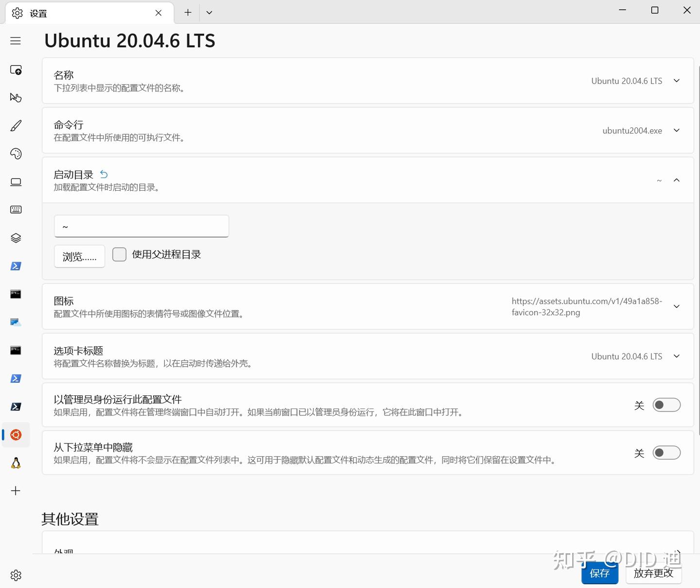Open the 图标 dropdown
Image resolution: width=700 pixels, height=588 pixels.
(677, 306)
